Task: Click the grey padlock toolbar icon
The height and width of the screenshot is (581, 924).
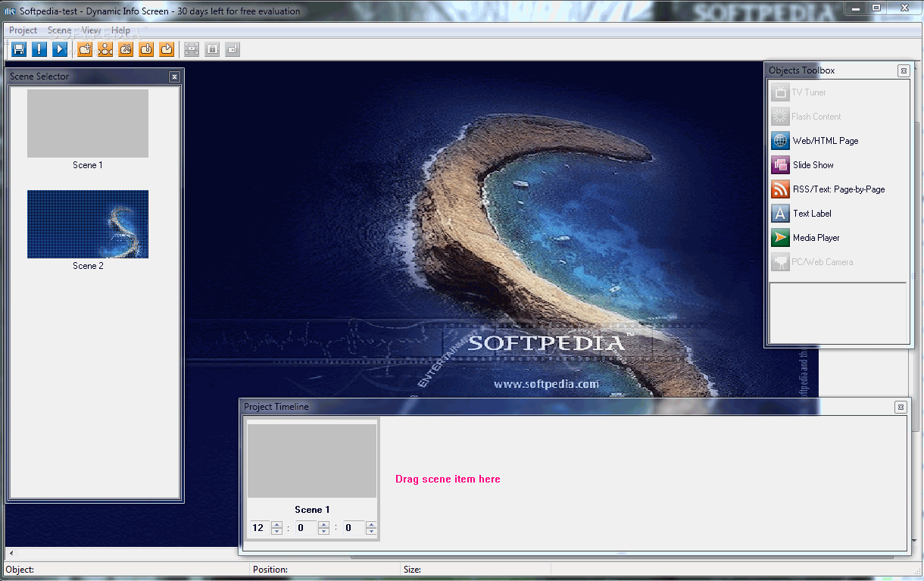Action: tap(212, 49)
